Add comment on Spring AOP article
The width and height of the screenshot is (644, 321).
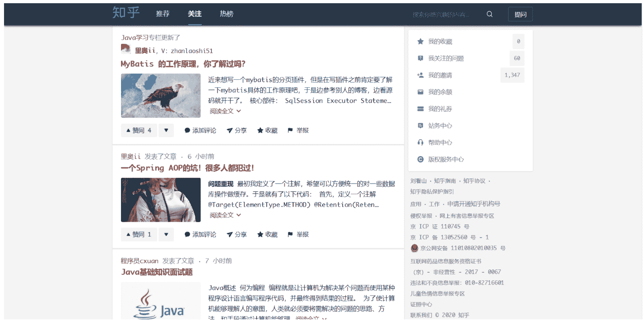(200, 235)
